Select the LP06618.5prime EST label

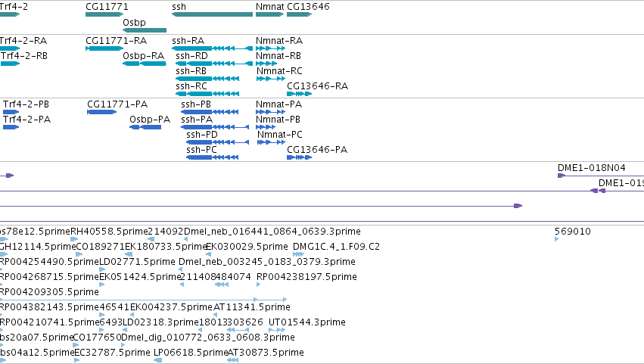190,353
